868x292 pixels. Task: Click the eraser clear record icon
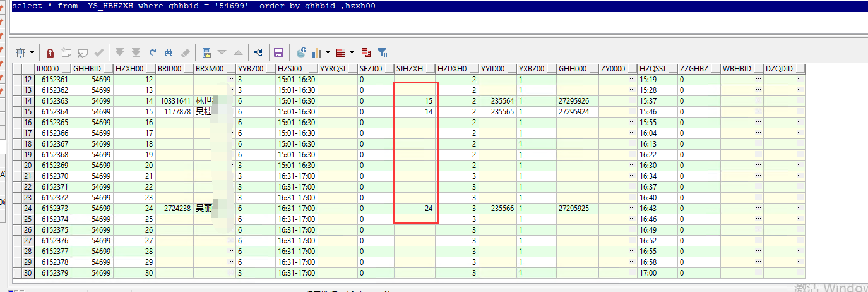point(186,52)
